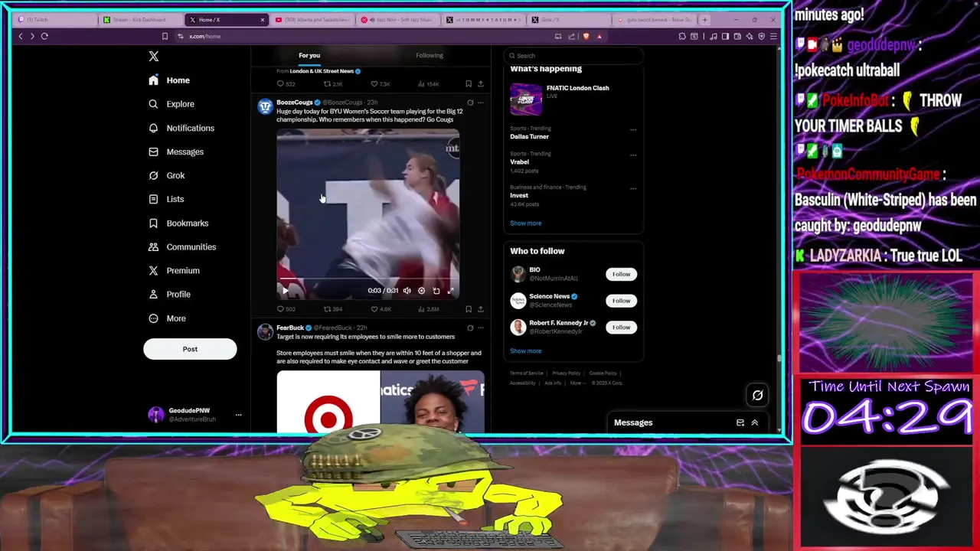Repost the London & UK Street News post (2.1K)
The height and width of the screenshot is (551, 980).
click(x=333, y=83)
